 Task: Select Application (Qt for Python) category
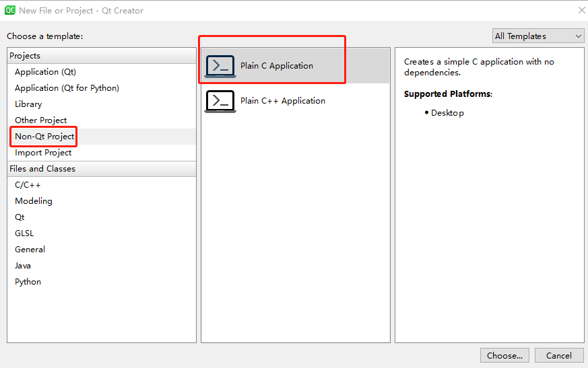tap(67, 88)
